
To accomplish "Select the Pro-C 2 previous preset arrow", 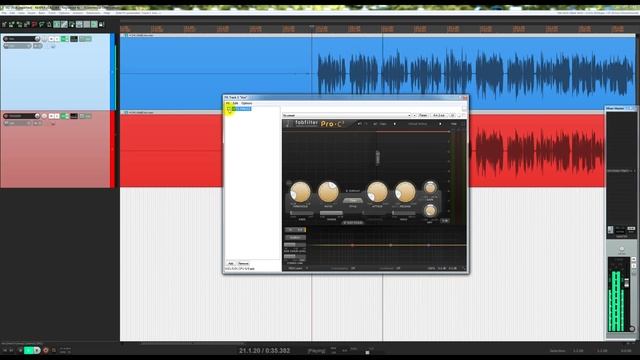I will [x=395, y=124].
